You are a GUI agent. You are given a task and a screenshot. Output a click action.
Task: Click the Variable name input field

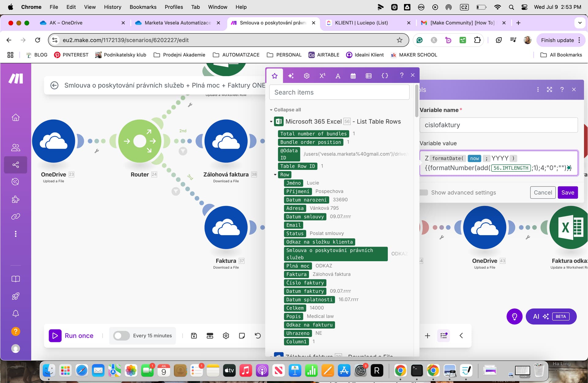tap(498, 125)
